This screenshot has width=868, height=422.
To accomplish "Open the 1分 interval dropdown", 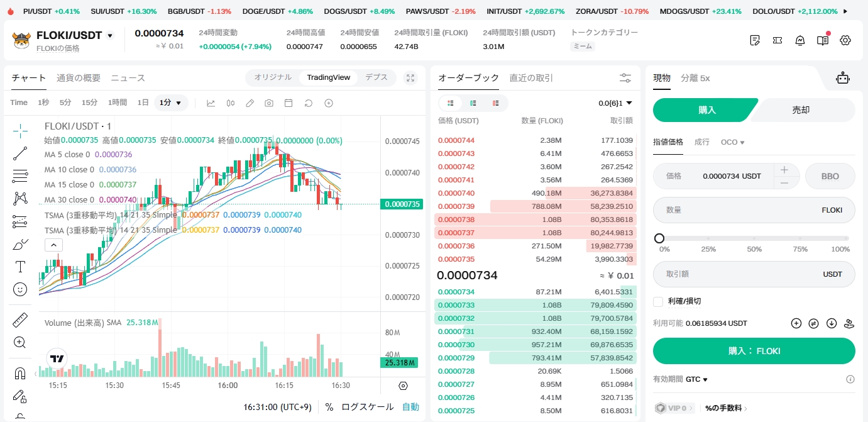I will 171,103.
